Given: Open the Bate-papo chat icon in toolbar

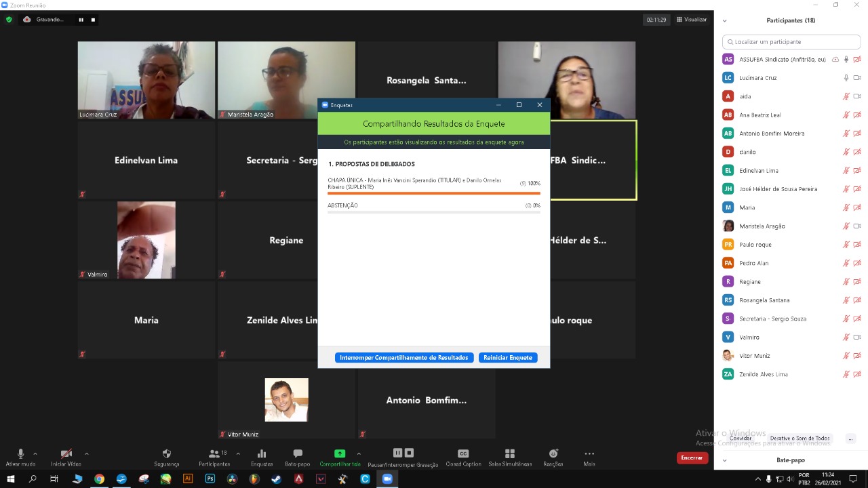Looking at the screenshot, I should tap(297, 454).
